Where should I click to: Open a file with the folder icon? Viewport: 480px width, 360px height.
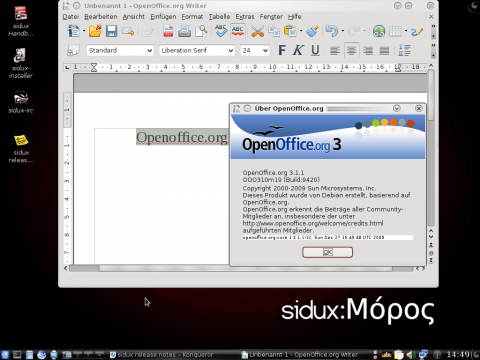coord(95,31)
